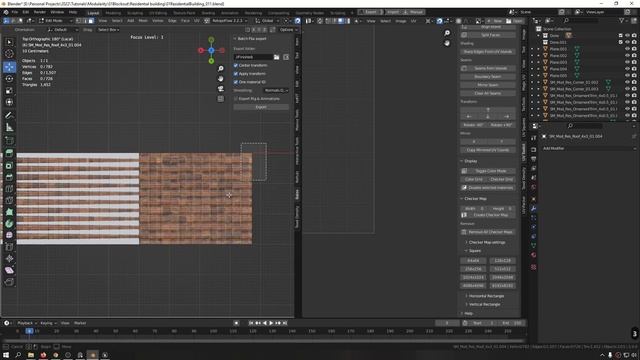Viewport: 640px width, 360px height.
Task: Hide SM_Mod_Res_Corner_01.002 with eye icon
Action: (627, 82)
